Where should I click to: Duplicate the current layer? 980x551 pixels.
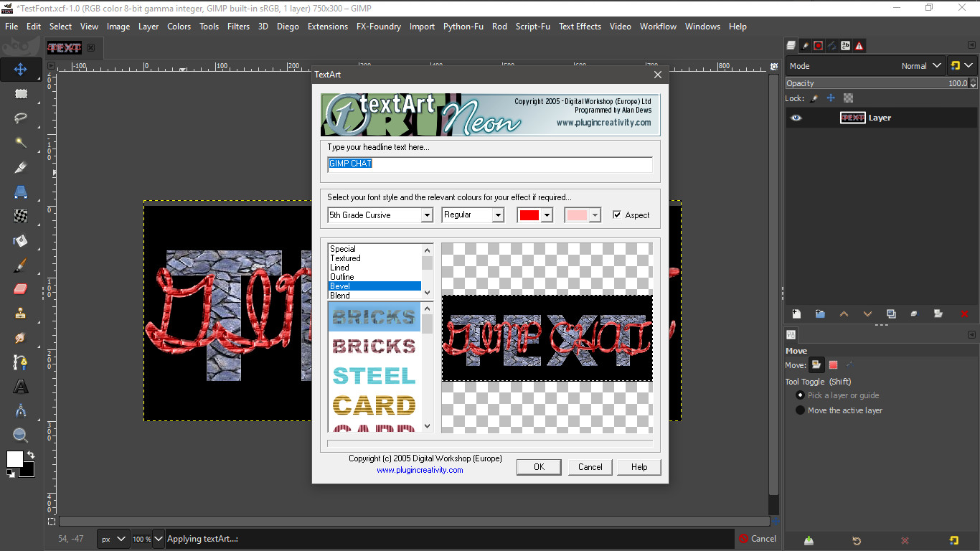coord(891,314)
